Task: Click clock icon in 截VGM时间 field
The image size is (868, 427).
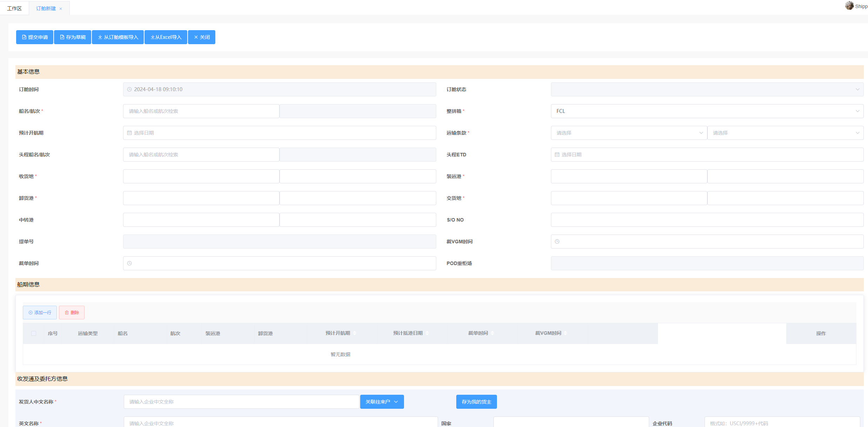Action: point(557,242)
